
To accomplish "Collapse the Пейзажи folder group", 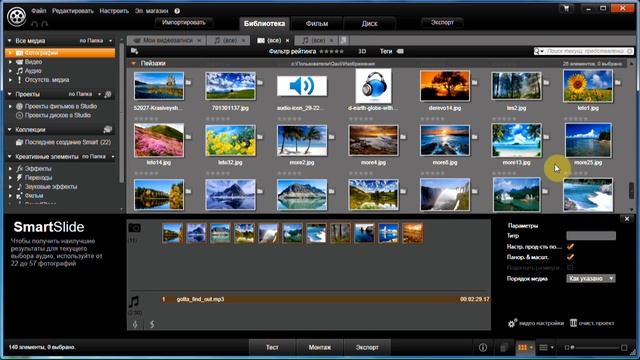I will click(133, 64).
